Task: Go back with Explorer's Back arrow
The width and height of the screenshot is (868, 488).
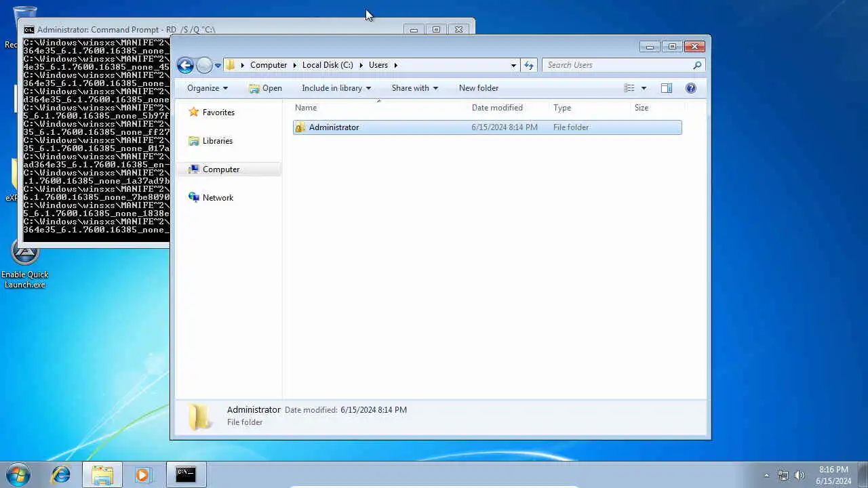Action: pos(185,65)
